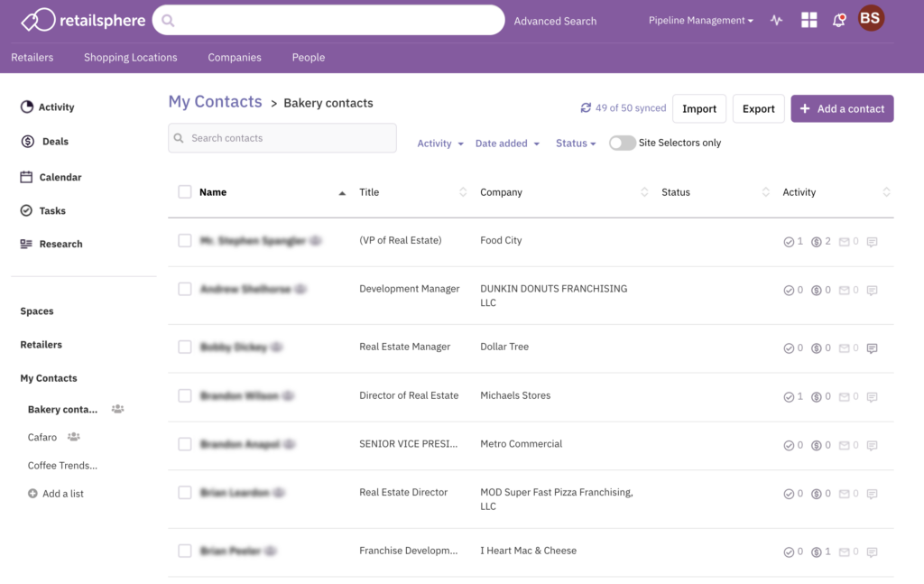The width and height of the screenshot is (924, 584).
Task: Click tasks count icon in Food City row
Action: (x=789, y=242)
